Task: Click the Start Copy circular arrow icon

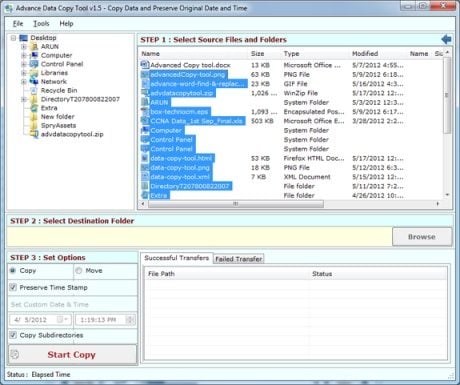Action: coord(15,354)
